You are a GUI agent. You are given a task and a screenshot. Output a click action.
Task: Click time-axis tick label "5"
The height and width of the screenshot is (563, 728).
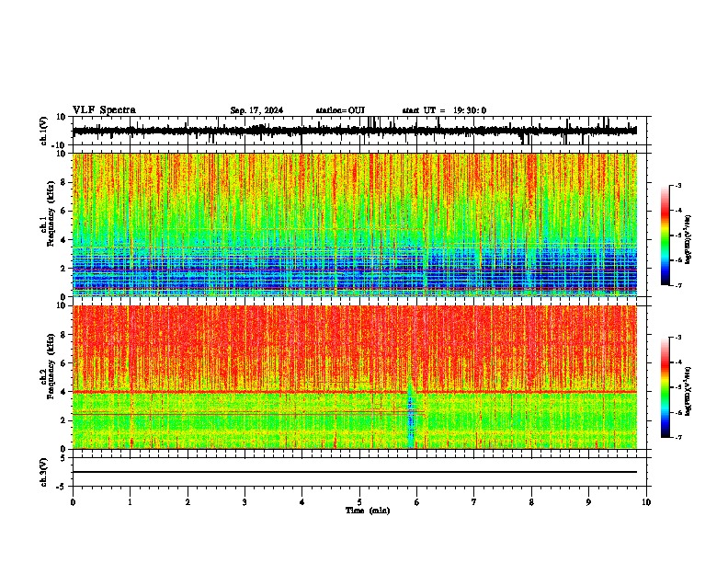(x=359, y=502)
